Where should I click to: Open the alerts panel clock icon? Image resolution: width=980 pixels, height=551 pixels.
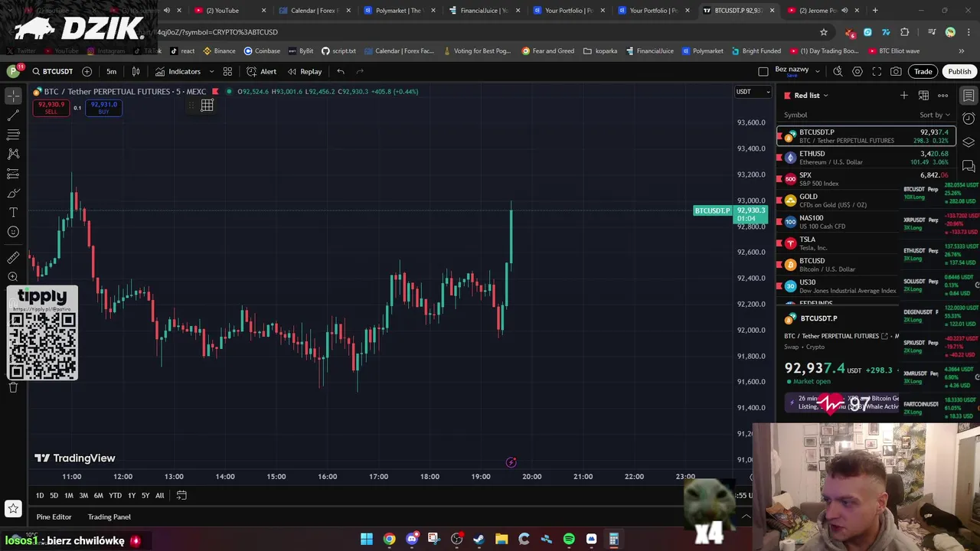[969, 119]
